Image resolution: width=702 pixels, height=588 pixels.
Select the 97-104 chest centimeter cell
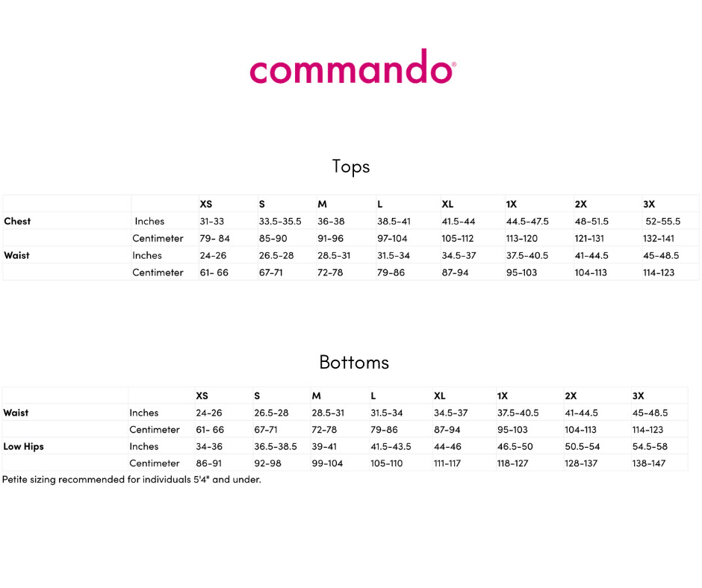(393, 238)
